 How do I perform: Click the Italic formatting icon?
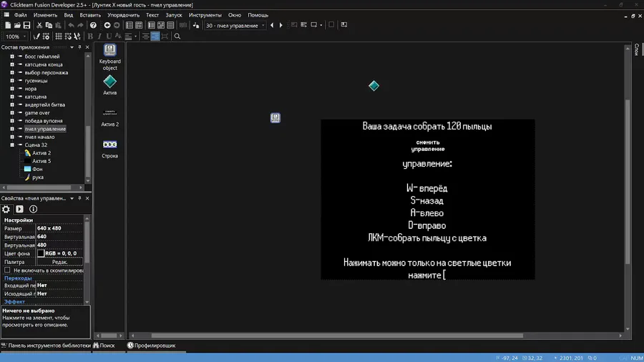[x=99, y=36]
